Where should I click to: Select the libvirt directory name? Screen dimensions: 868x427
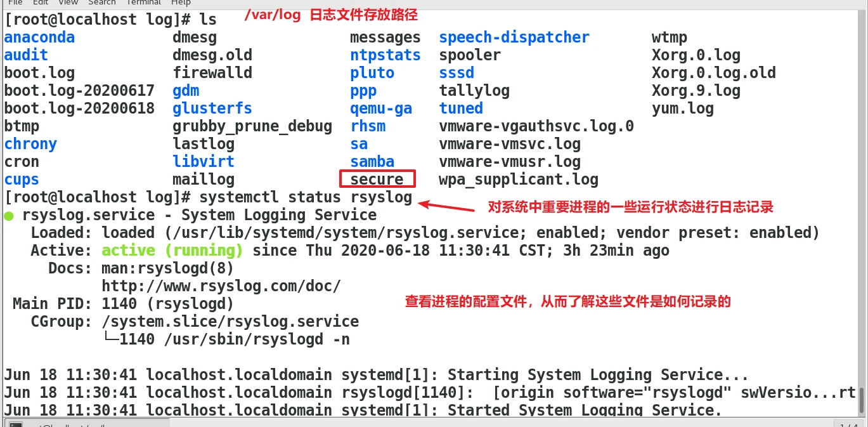(204, 162)
